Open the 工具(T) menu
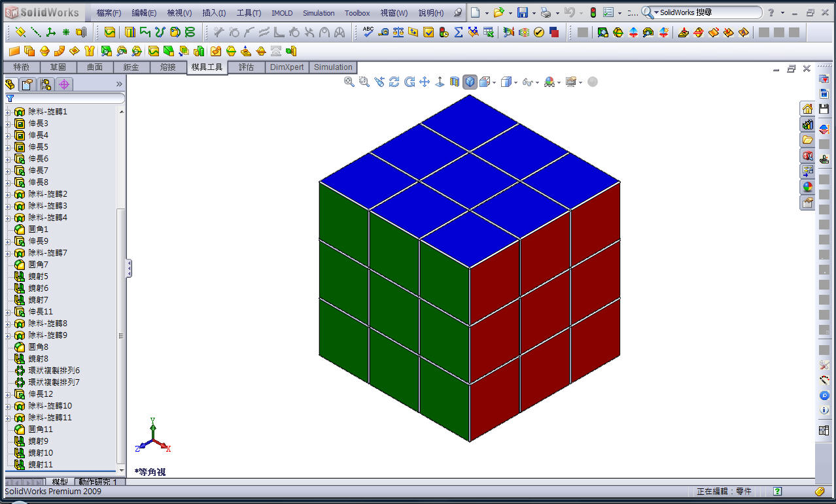The image size is (836, 504). click(249, 13)
